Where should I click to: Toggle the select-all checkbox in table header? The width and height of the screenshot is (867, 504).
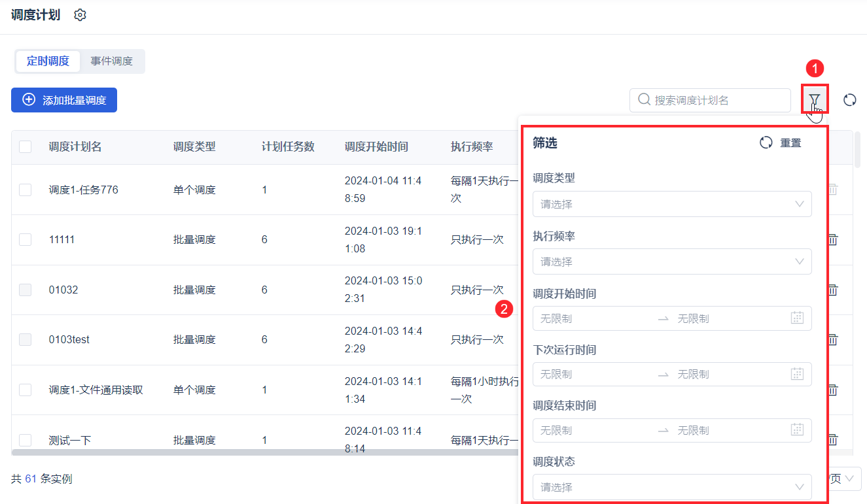coord(26,147)
